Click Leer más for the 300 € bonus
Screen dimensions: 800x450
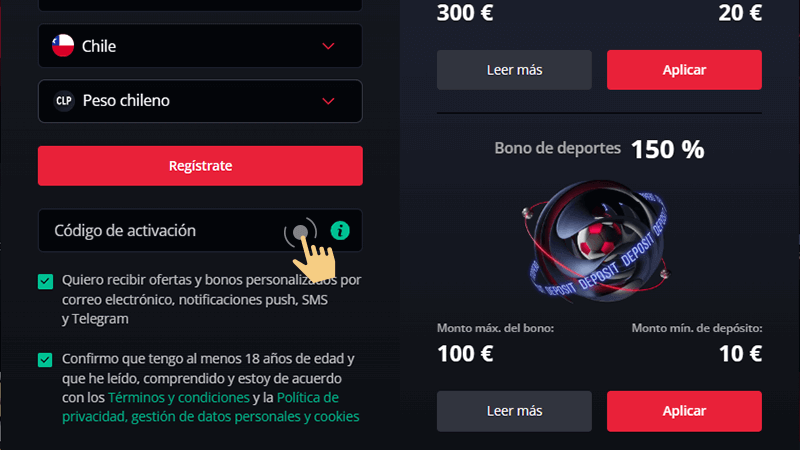tap(514, 70)
